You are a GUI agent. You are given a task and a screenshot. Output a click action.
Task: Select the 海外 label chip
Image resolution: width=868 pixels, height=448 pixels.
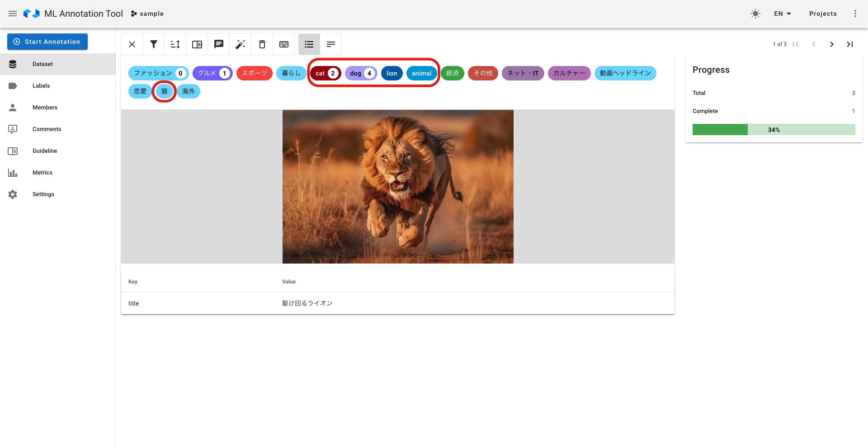point(189,91)
